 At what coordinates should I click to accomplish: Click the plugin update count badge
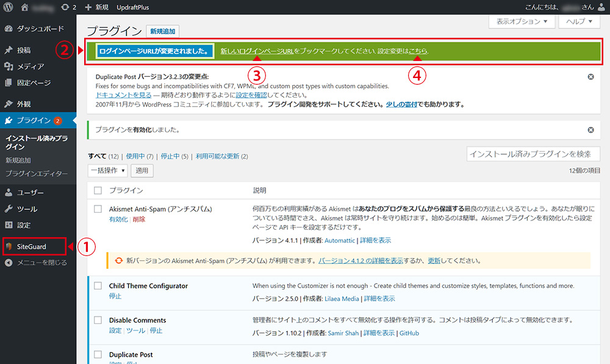[x=57, y=121]
